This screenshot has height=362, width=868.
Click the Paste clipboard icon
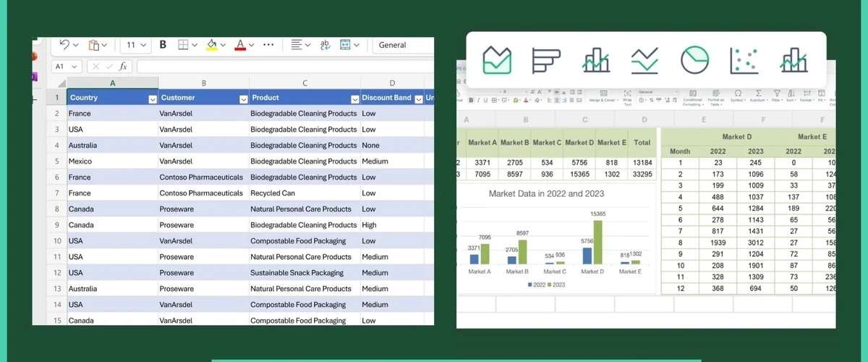pyautogui.click(x=94, y=45)
